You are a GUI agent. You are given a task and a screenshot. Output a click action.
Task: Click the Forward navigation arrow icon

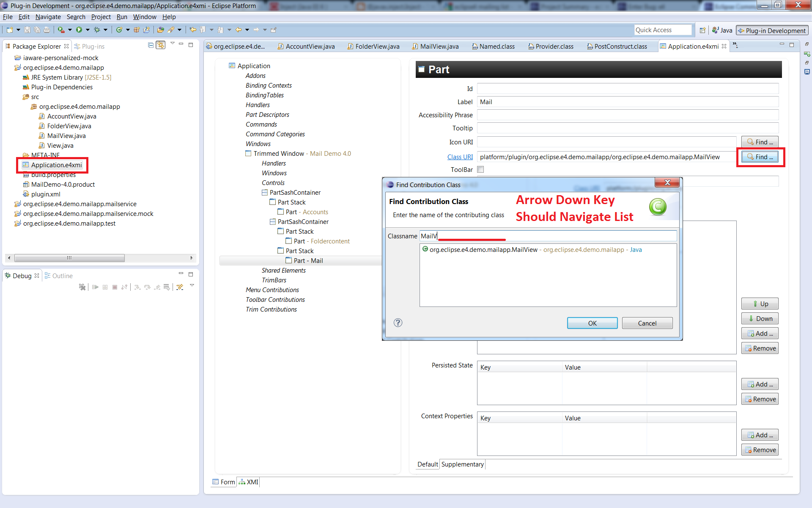click(x=256, y=30)
